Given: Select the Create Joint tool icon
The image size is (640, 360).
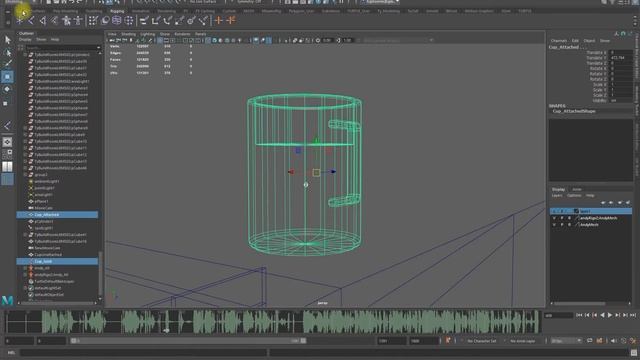Looking at the screenshot, I should coord(31,20).
